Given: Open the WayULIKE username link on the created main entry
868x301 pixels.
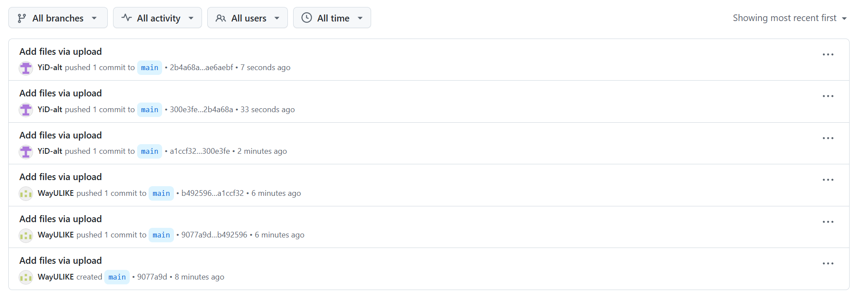Looking at the screenshot, I should (56, 277).
